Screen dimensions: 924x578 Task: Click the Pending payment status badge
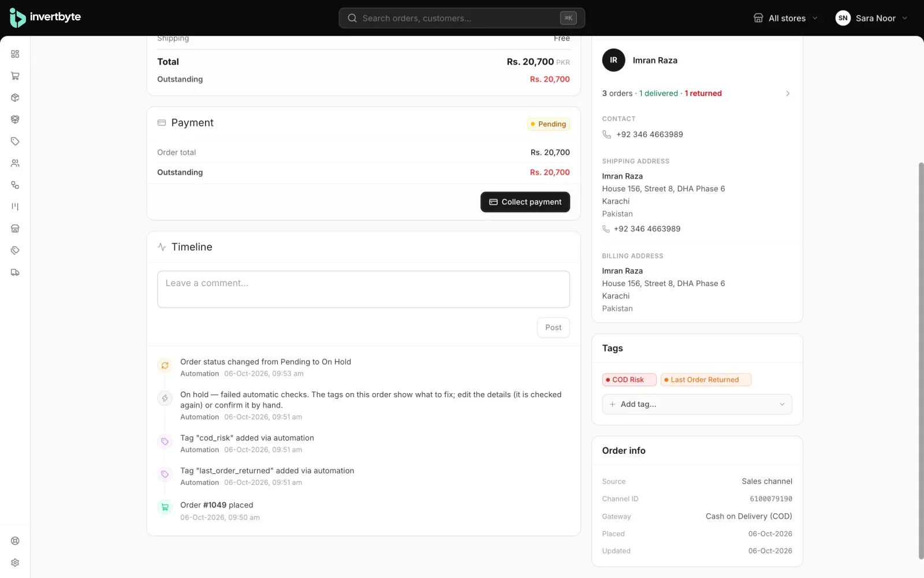click(549, 124)
